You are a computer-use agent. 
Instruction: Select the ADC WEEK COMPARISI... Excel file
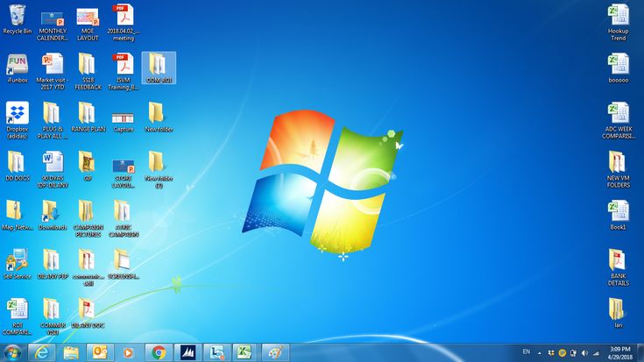[618, 121]
